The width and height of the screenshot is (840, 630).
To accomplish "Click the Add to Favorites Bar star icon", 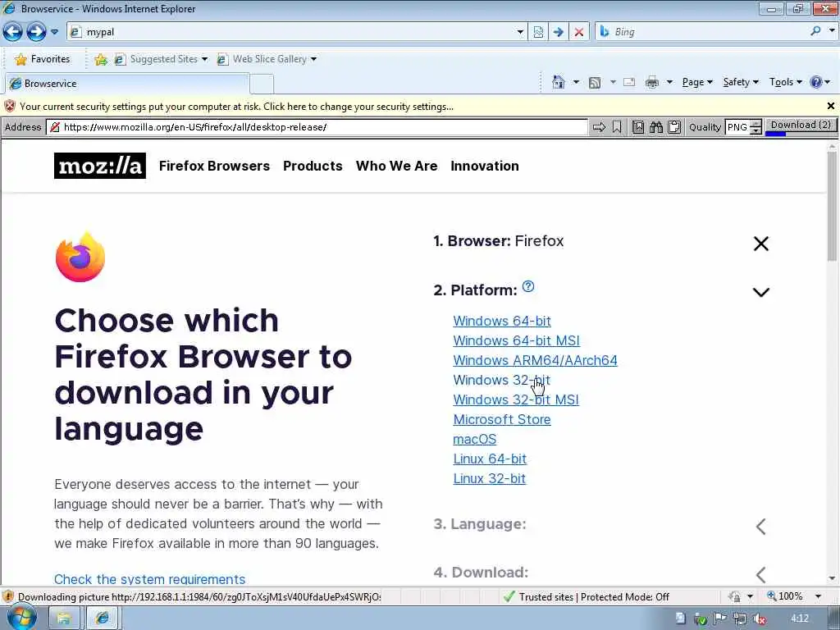I will [x=101, y=59].
